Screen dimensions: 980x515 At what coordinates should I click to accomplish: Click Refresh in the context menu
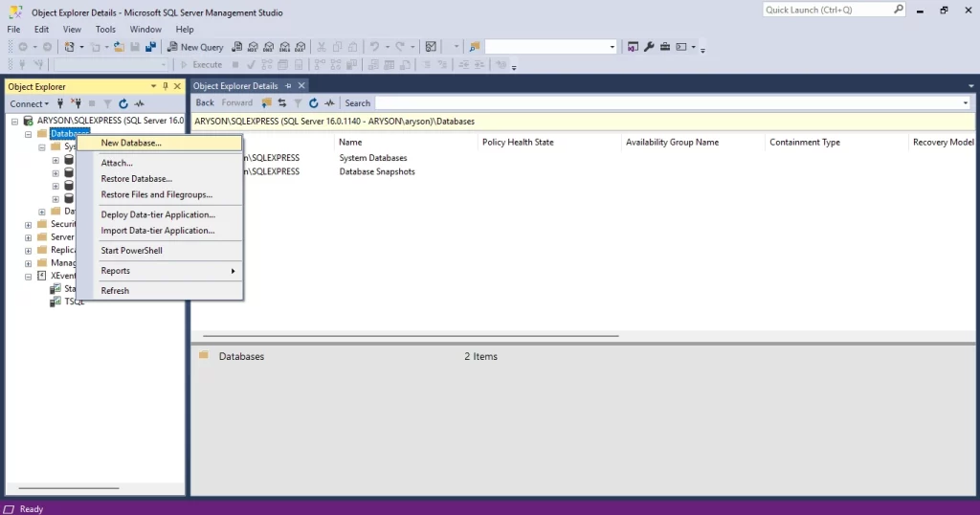[160, 291]
